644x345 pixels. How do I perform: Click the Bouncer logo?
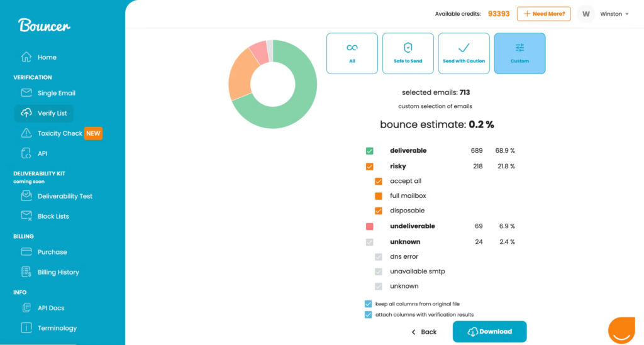[44, 26]
